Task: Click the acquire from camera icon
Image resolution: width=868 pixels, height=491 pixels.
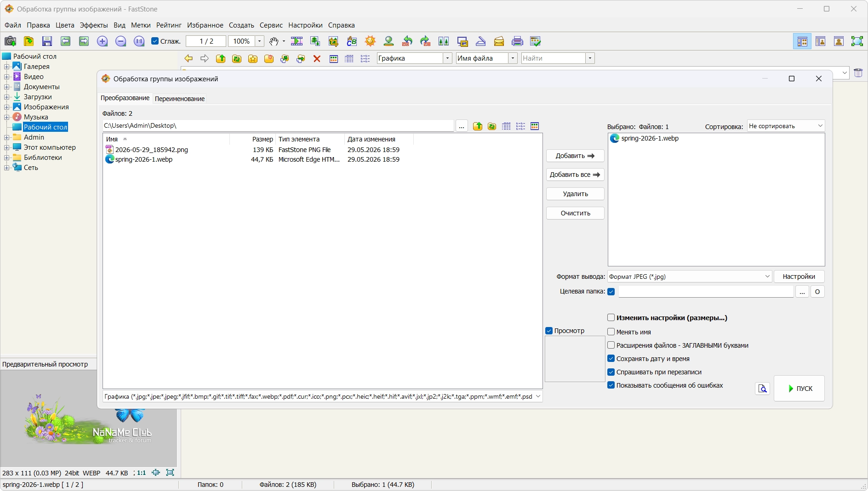Action: (10, 41)
